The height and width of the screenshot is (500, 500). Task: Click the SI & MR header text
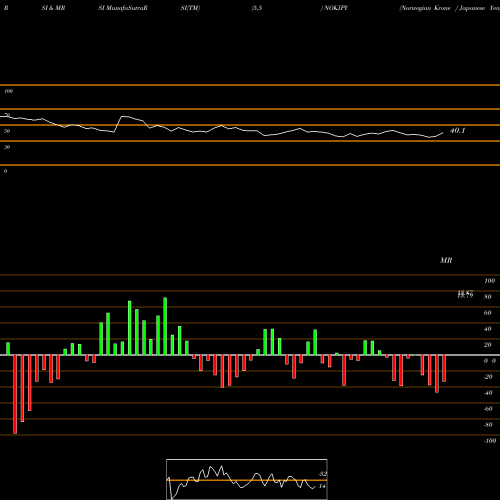pyautogui.click(x=53, y=8)
